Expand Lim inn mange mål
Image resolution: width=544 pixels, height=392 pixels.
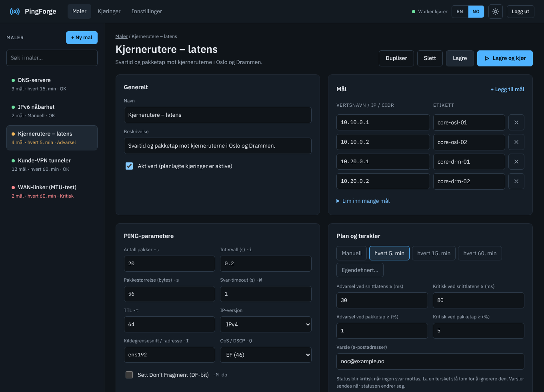click(x=363, y=201)
